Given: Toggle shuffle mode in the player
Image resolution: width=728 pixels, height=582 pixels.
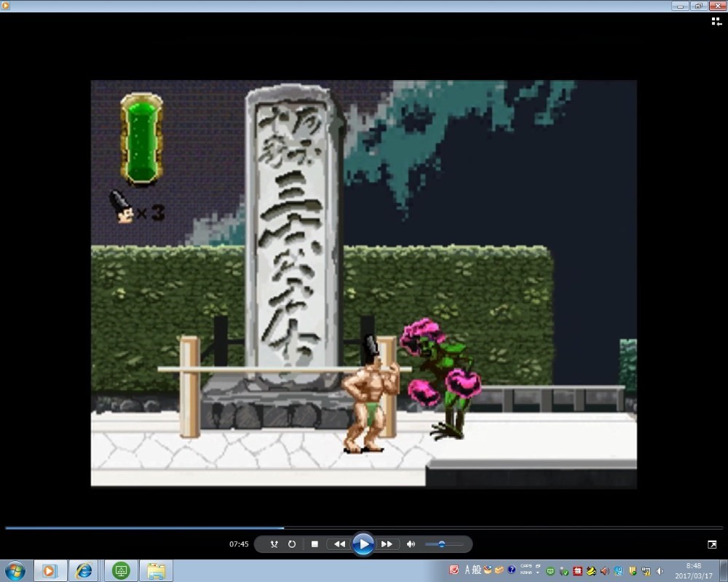Looking at the screenshot, I should coord(274,544).
